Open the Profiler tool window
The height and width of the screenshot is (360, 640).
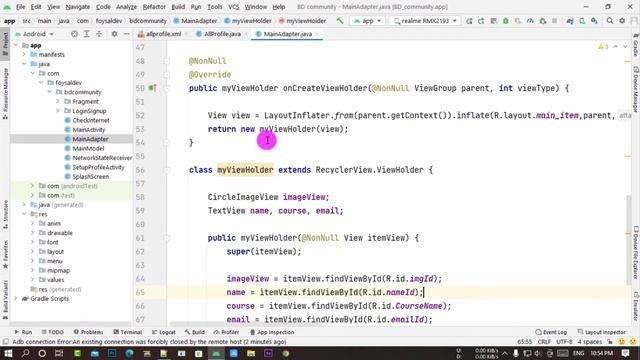point(227,332)
